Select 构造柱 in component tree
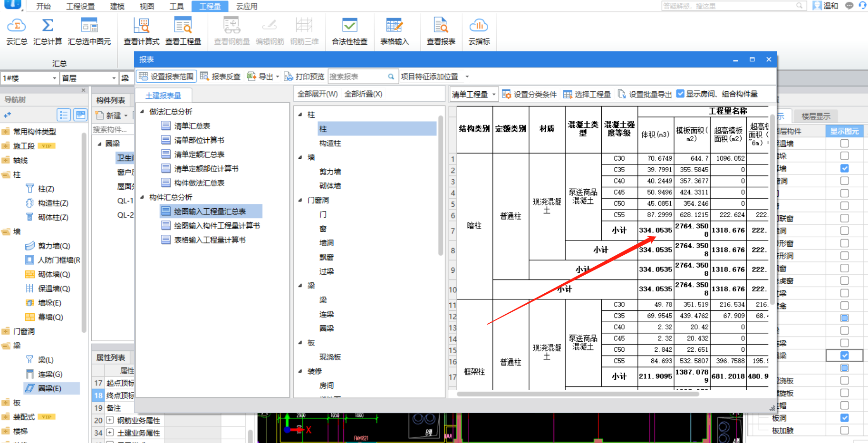 (x=330, y=143)
